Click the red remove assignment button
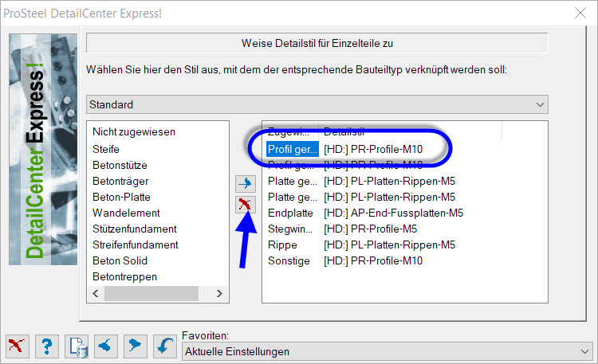Screen dimensions: 598x364 click(x=246, y=205)
